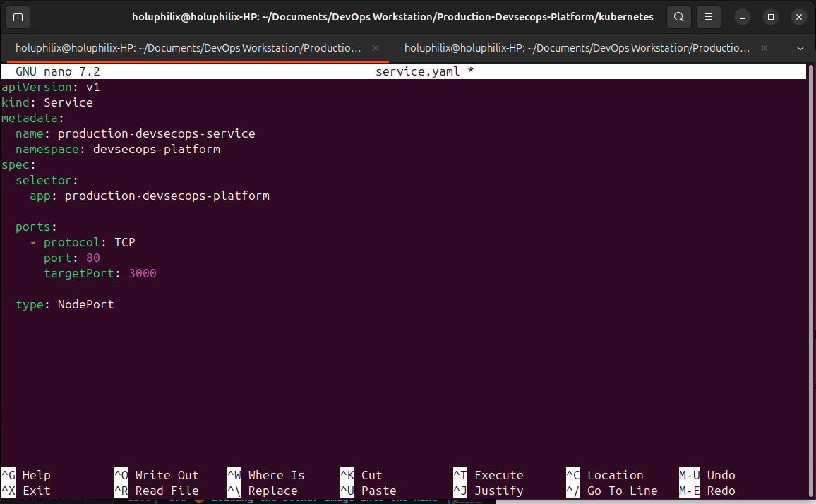
Task: Close the first terminal tab
Action: 376,48
